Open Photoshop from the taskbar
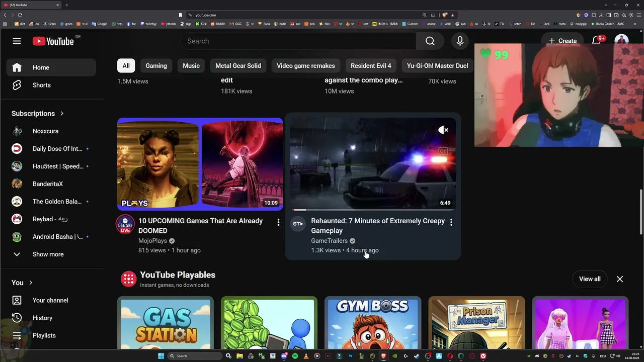This screenshot has height=362, width=644. tap(350, 356)
